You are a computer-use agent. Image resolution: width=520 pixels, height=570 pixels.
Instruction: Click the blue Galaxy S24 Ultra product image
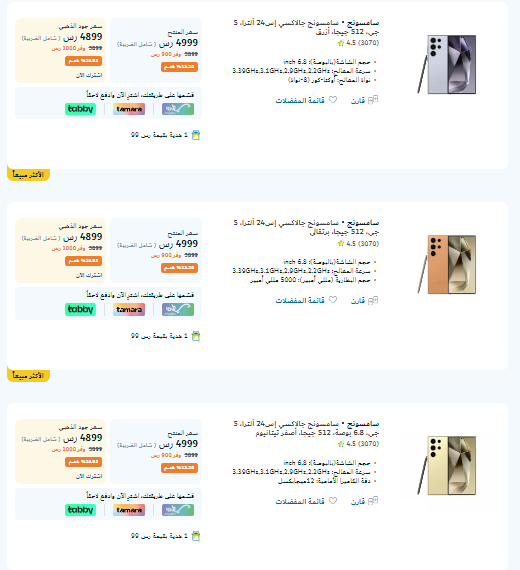pyautogui.click(x=447, y=64)
